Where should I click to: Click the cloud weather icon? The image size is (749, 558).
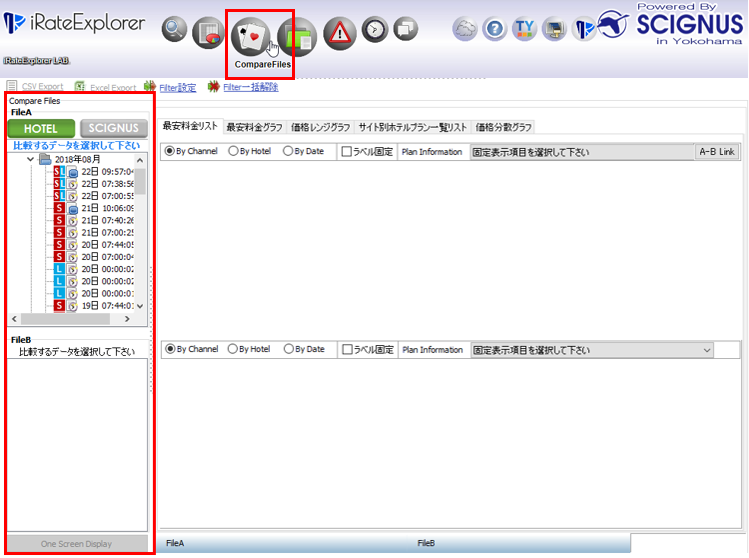tap(466, 30)
